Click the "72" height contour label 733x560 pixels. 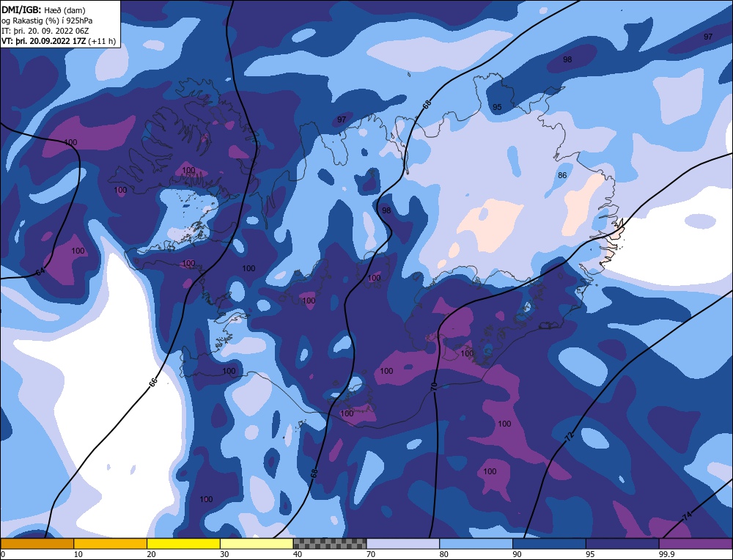(x=569, y=437)
